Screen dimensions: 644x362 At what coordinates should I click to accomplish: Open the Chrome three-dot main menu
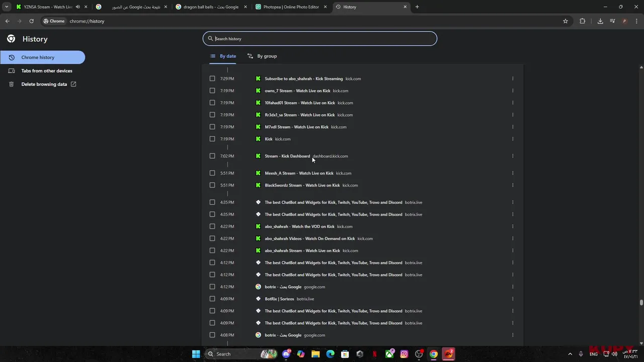click(x=636, y=21)
